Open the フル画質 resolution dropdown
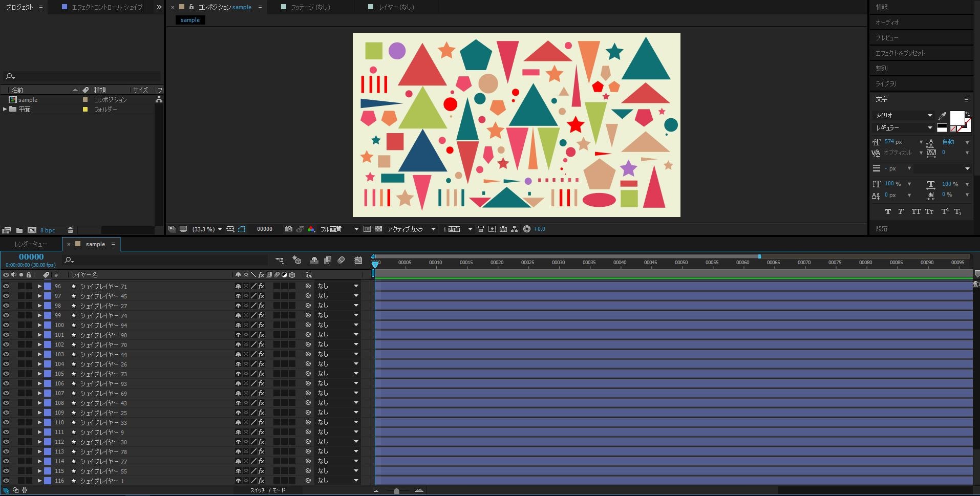 (x=339, y=229)
